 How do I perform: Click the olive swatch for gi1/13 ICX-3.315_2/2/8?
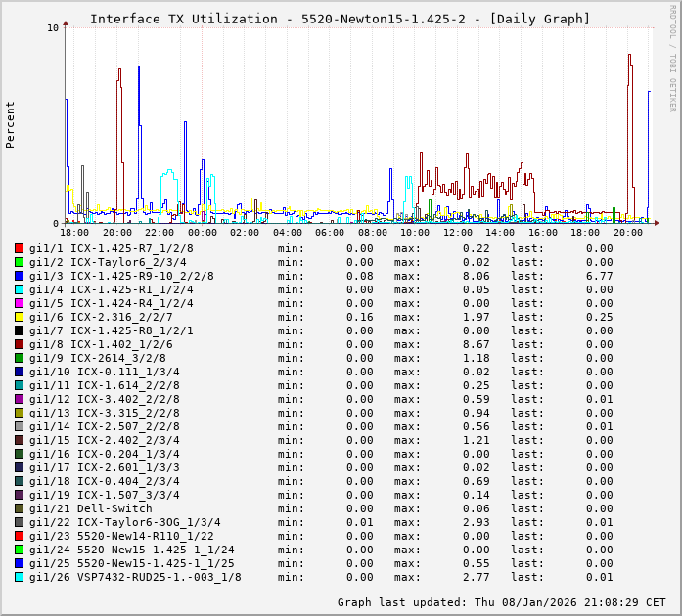point(19,413)
